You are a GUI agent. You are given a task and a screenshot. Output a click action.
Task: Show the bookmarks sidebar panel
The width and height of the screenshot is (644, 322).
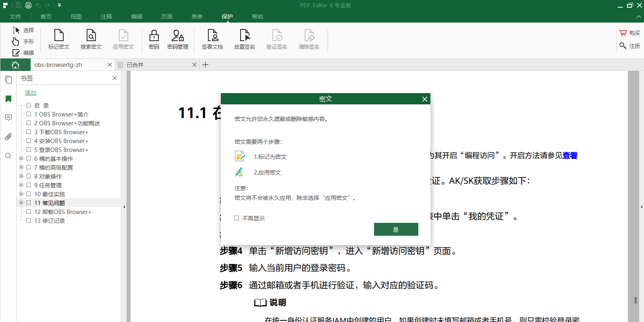8,99
